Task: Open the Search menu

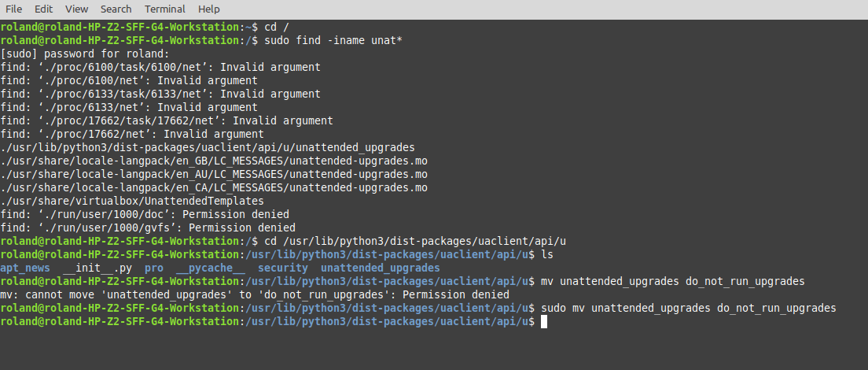Action: [116, 9]
